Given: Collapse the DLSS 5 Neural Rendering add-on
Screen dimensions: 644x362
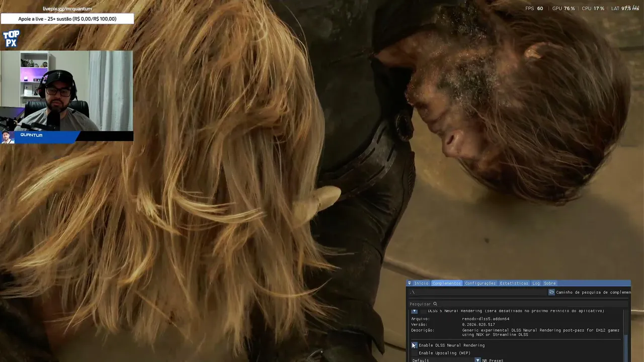Looking at the screenshot, I should click(414, 311).
